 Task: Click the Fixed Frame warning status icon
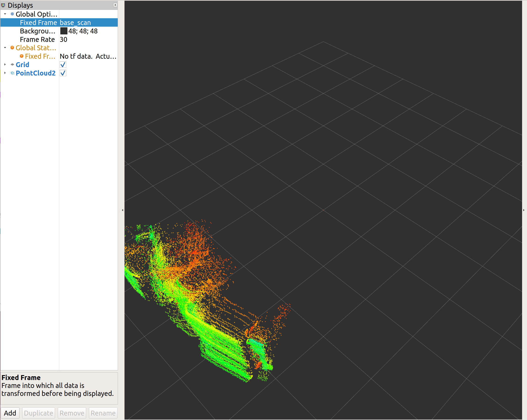pos(22,56)
